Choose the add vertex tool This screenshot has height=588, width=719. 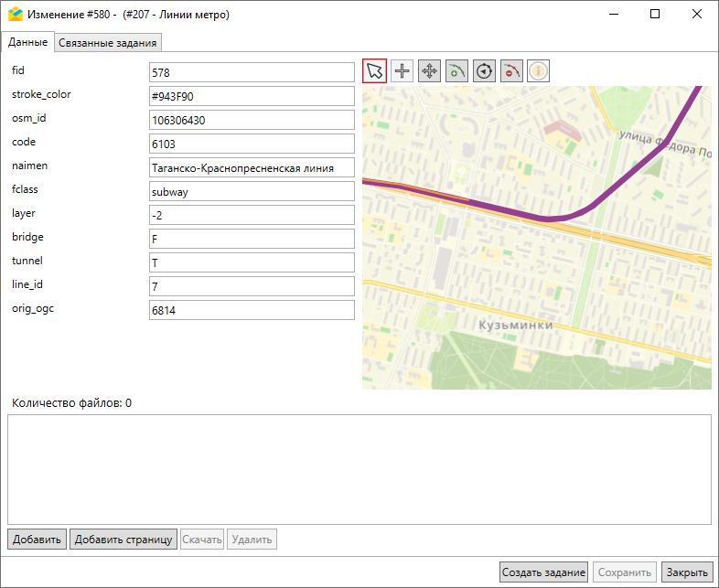tap(457, 71)
